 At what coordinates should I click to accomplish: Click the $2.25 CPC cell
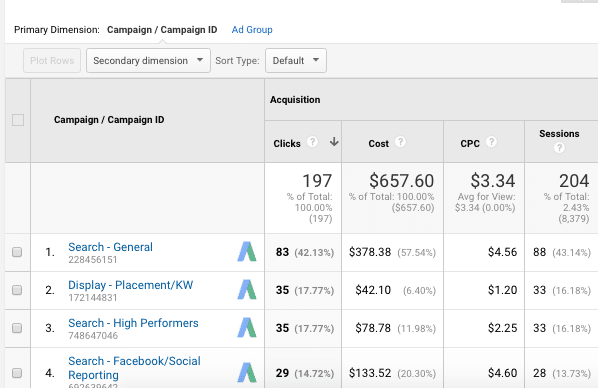502,328
